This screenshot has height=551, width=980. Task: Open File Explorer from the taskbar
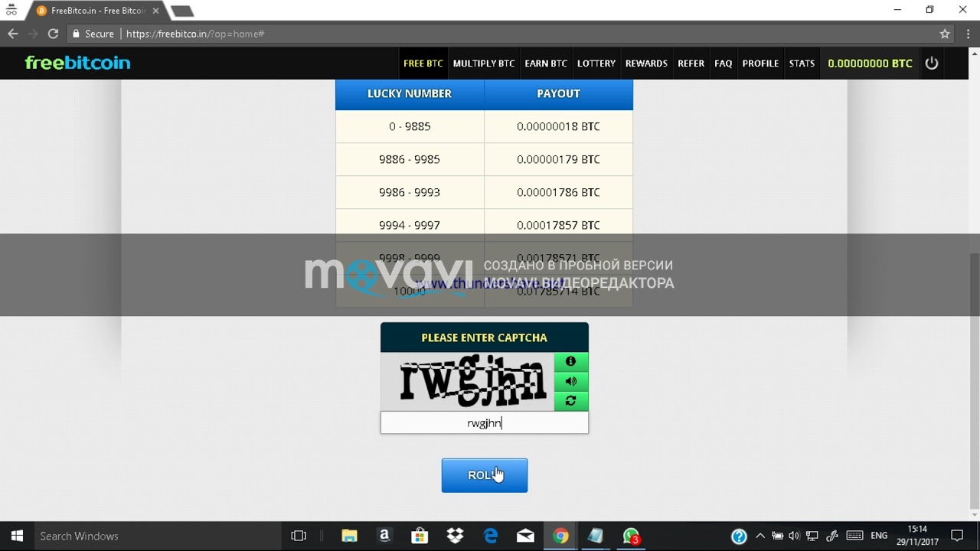tap(349, 536)
